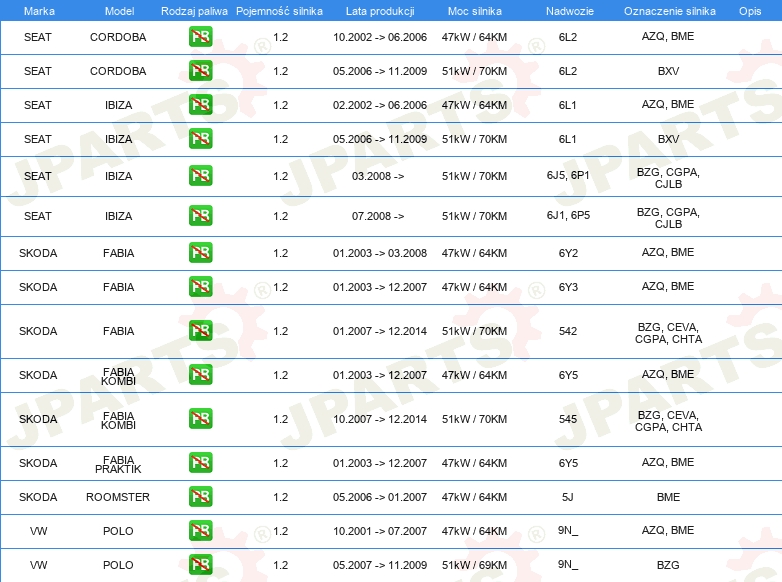Click VW in the POLO 05.2007 row
782x582 pixels.
coord(38,565)
